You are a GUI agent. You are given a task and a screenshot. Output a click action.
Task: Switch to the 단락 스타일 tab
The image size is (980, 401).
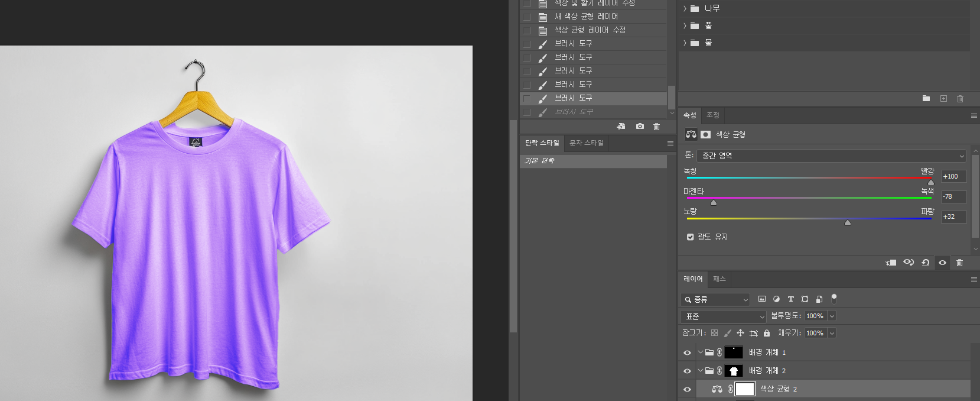click(x=542, y=143)
